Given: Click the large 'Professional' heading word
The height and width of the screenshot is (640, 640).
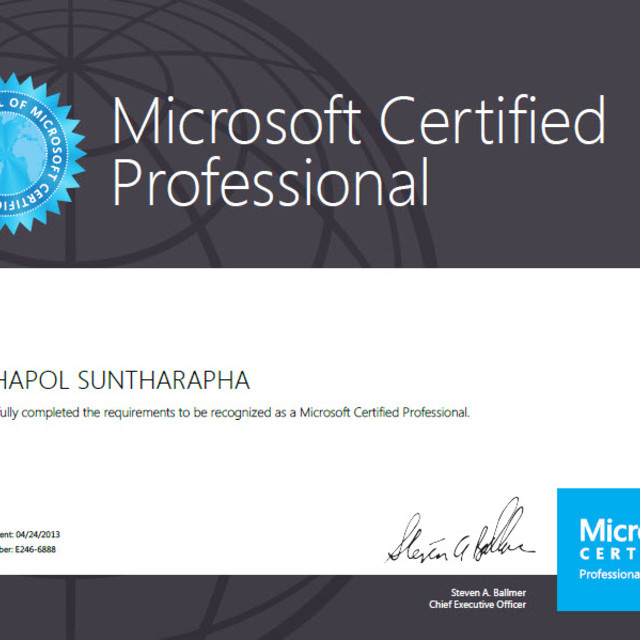Looking at the screenshot, I should coord(271,182).
